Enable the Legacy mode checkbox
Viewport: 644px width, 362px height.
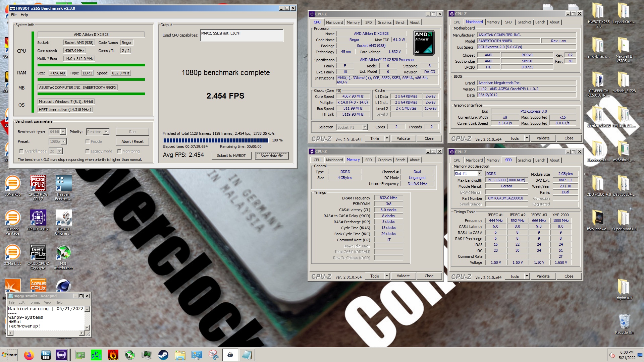coord(88,151)
